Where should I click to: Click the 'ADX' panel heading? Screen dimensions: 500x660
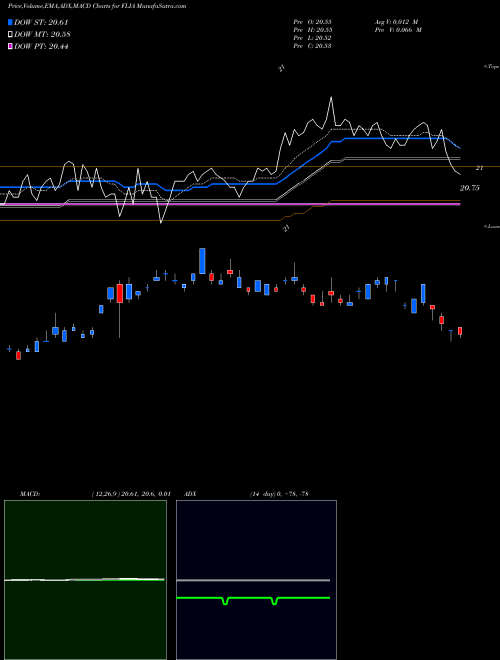(191, 494)
